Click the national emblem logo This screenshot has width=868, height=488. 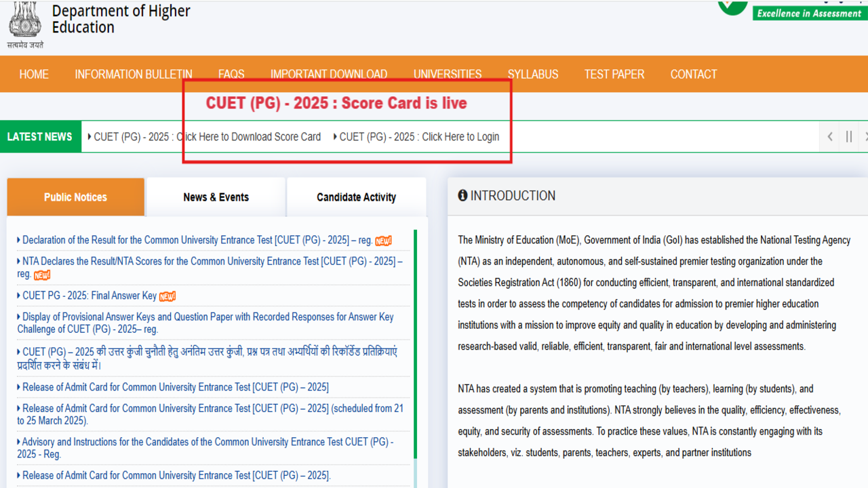click(x=25, y=20)
